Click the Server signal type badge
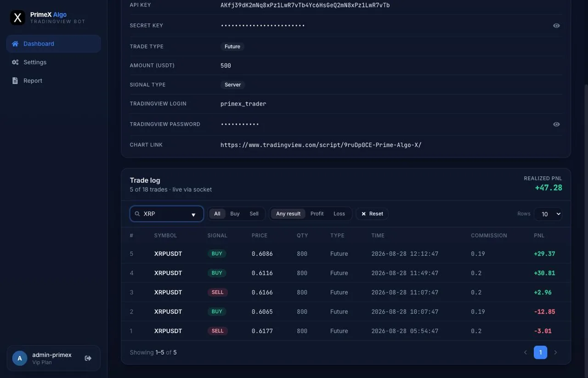This screenshot has height=378, width=588. (x=233, y=85)
